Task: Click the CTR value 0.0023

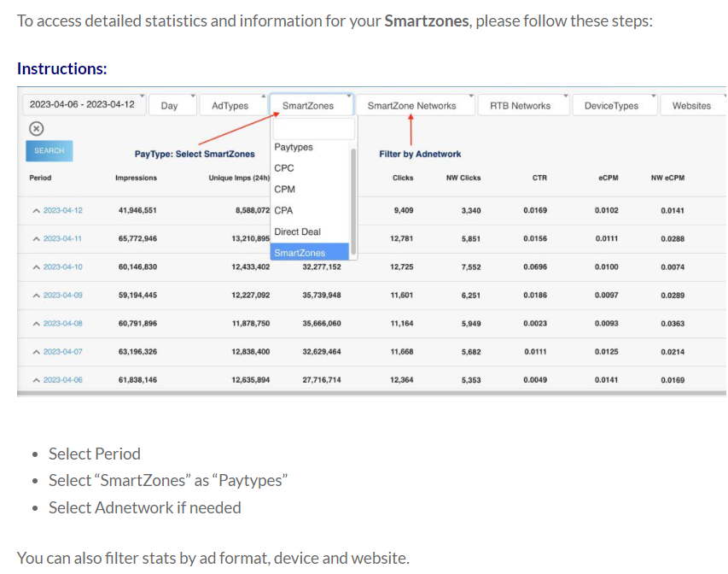Action: click(x=535, y=324)
